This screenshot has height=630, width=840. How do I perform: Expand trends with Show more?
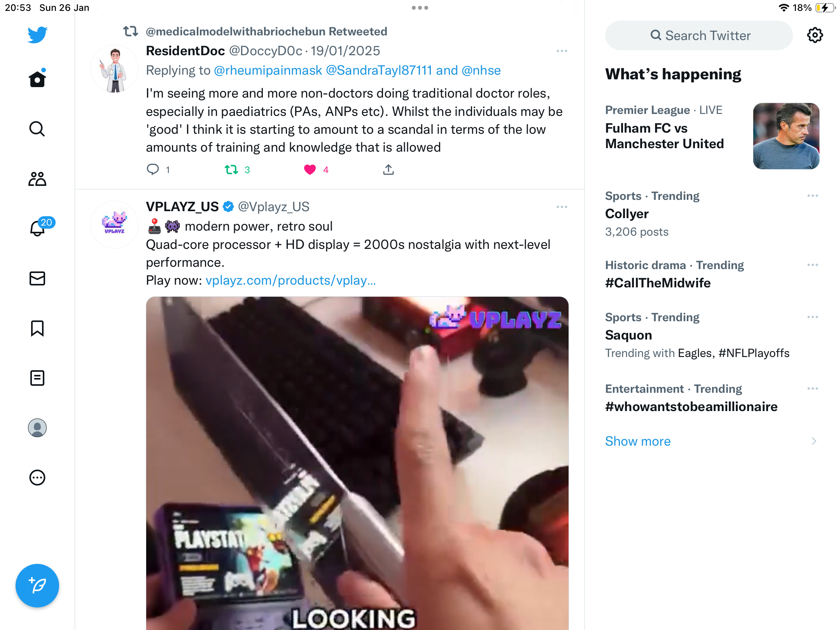[x=638, y=441]
